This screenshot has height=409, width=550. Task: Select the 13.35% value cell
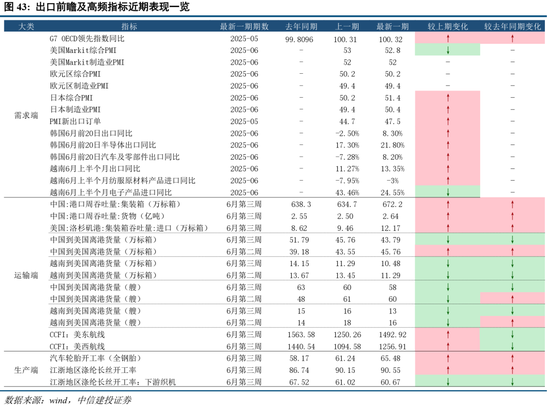tap(393, 169)
